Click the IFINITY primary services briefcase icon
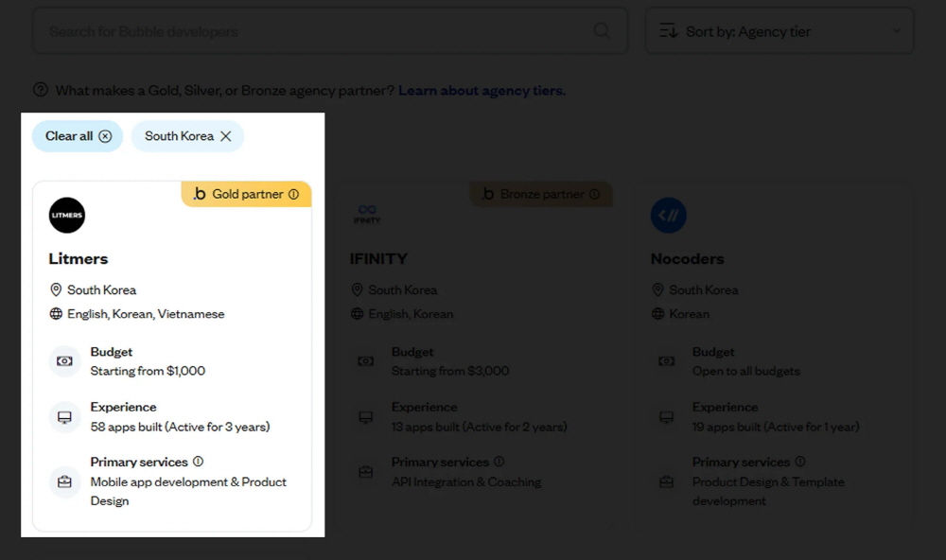Image resolution: width=946 pixels, height=560 pixels. (365, 472)
